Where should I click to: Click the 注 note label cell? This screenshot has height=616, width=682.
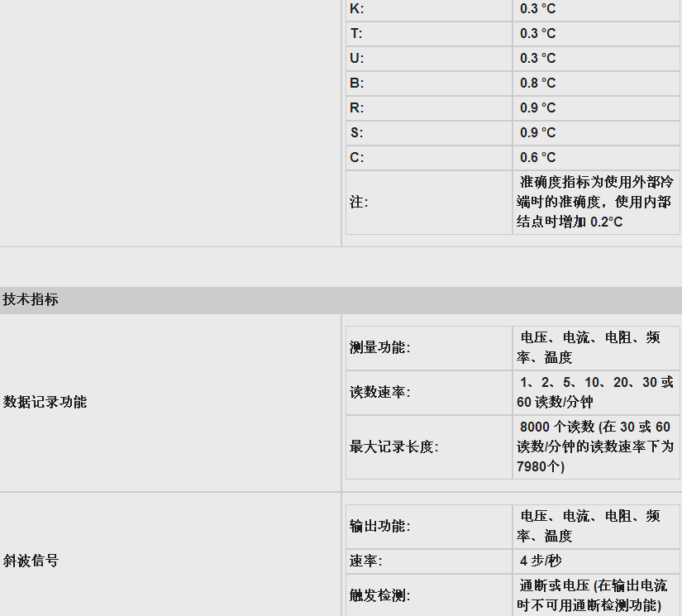[358, 202]
